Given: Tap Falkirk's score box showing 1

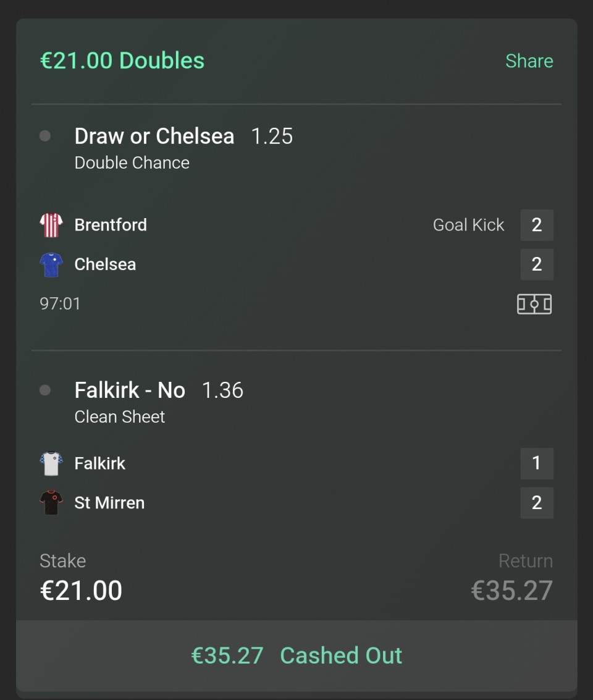Looking at the screenshot, I should (537, 463).
